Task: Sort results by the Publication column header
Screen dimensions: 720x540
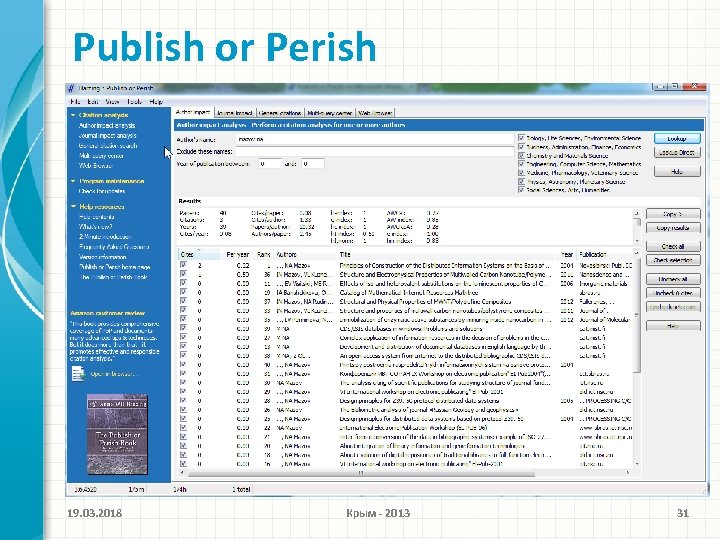Action: point(605,254)
